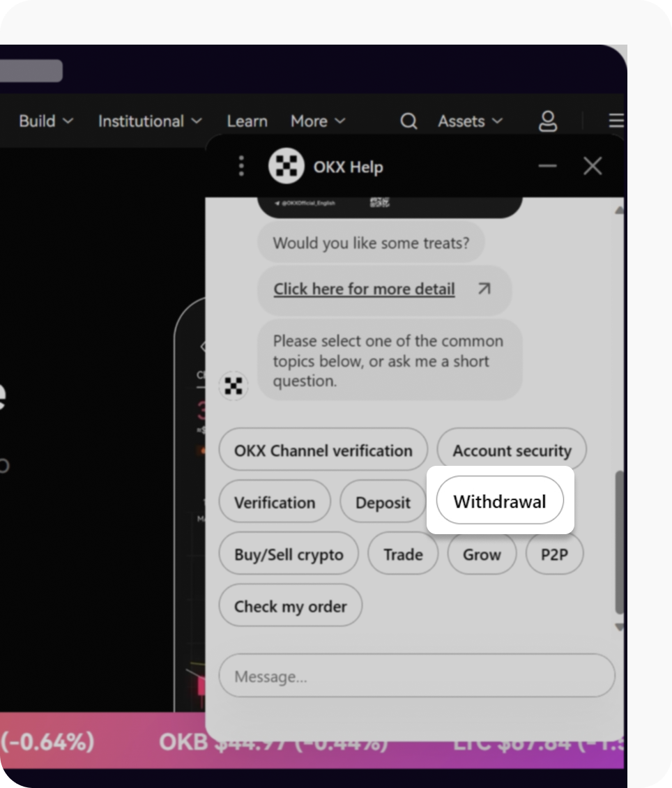Choose the Check my order topic
This screenshot has width=672, height=788.
(x=290, y=605)
